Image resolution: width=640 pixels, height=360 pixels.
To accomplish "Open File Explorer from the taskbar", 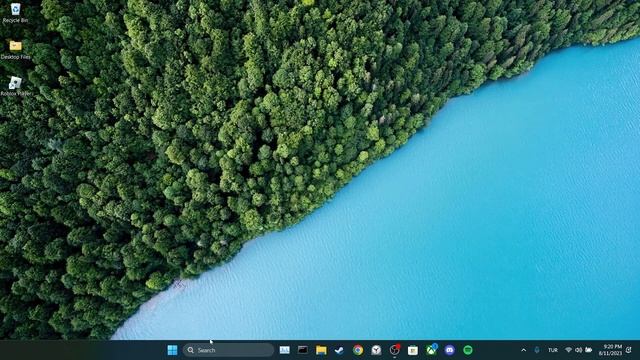I will pyautogui.click(x=321, y=350).
